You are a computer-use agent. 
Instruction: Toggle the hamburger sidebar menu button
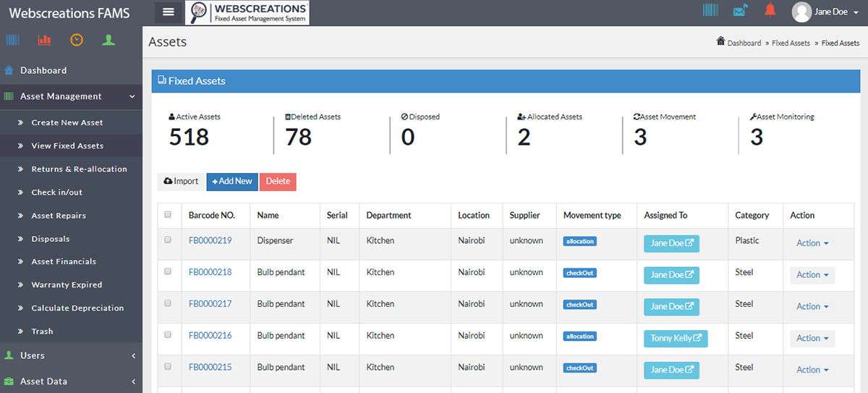(169, 12)
